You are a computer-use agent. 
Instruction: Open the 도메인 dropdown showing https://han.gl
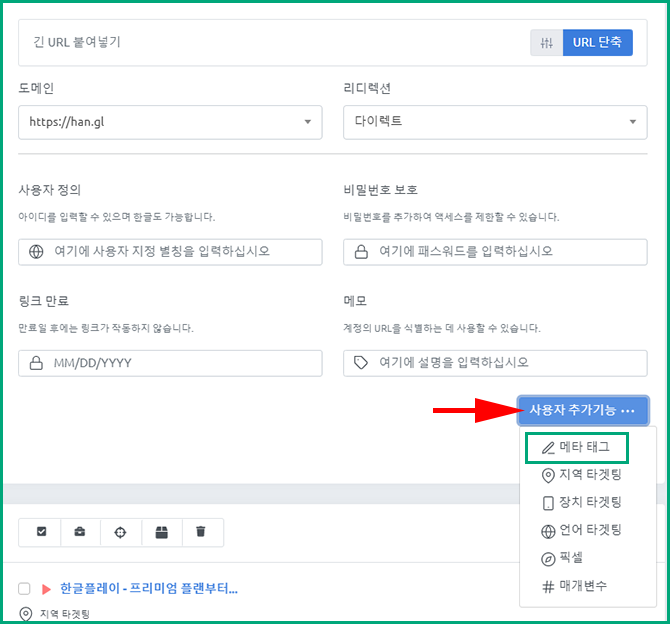click(170, 122)
